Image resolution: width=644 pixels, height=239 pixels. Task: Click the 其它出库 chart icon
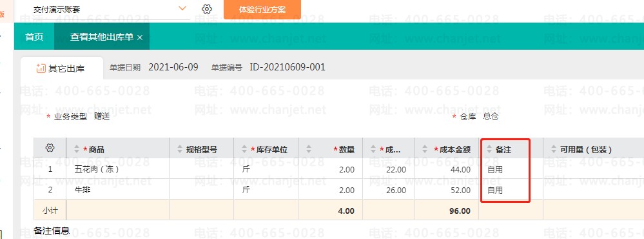(x=41, y=68)
